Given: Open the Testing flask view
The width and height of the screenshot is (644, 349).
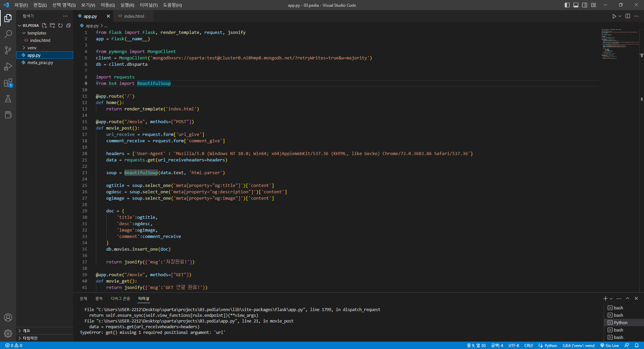Looking at the screenshot, I should 8,99.
